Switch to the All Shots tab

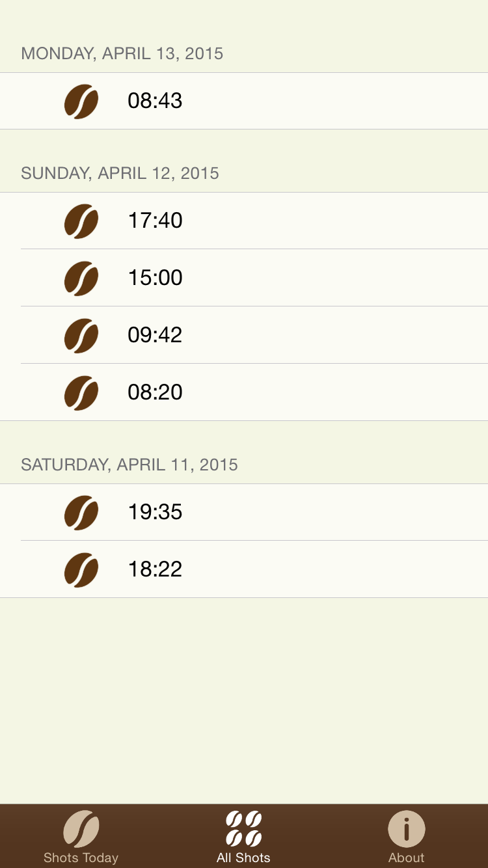pos(244,837)
